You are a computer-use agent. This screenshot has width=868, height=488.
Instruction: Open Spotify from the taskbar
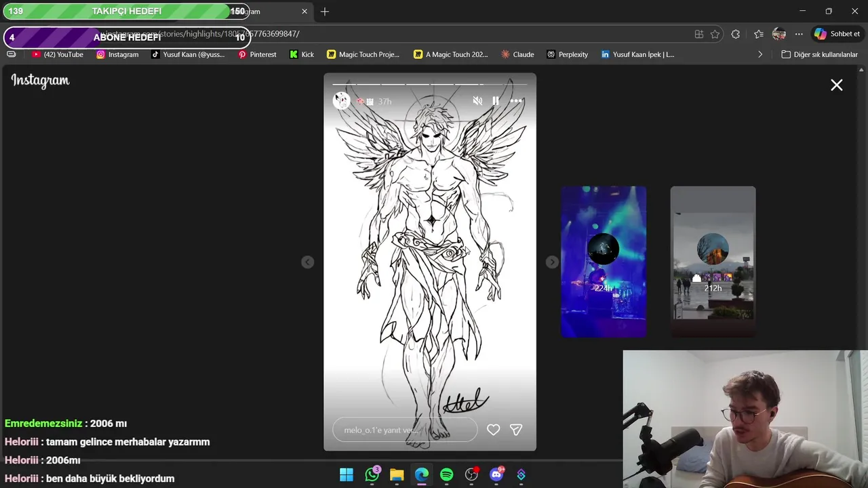(x=446, y=474)
